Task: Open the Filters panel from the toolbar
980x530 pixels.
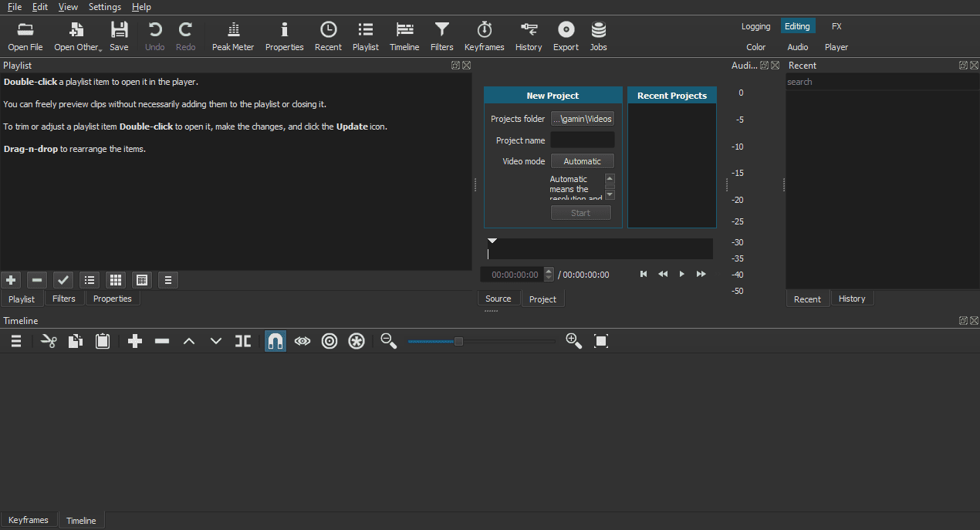Action: [x=442, y=36]
